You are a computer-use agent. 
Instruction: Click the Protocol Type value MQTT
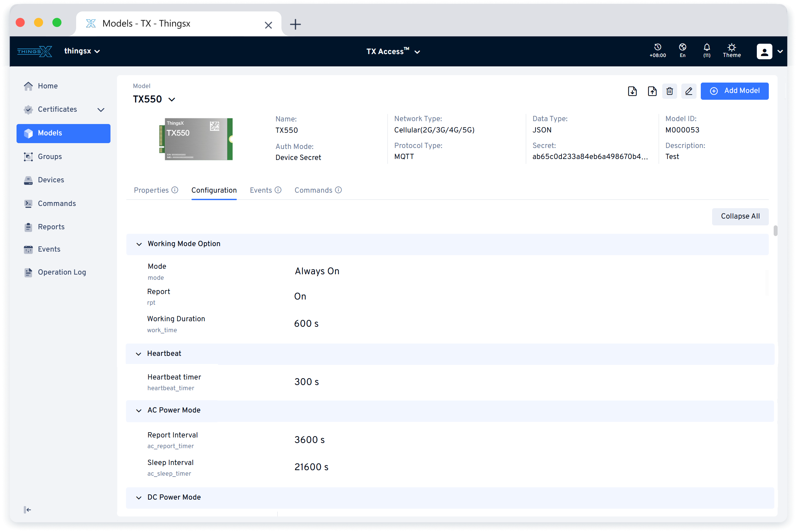coord(404,156)
